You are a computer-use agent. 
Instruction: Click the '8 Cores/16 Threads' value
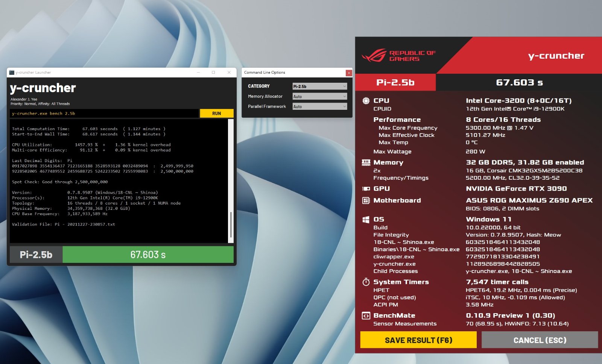(503, 120)
